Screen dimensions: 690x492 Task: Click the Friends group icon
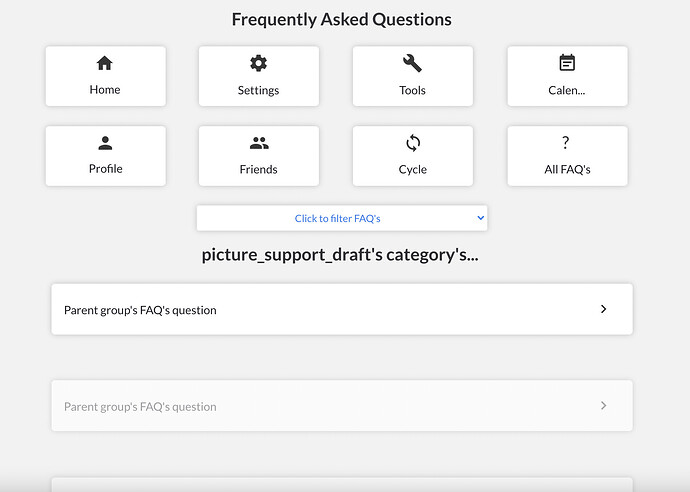pos(259,143)
